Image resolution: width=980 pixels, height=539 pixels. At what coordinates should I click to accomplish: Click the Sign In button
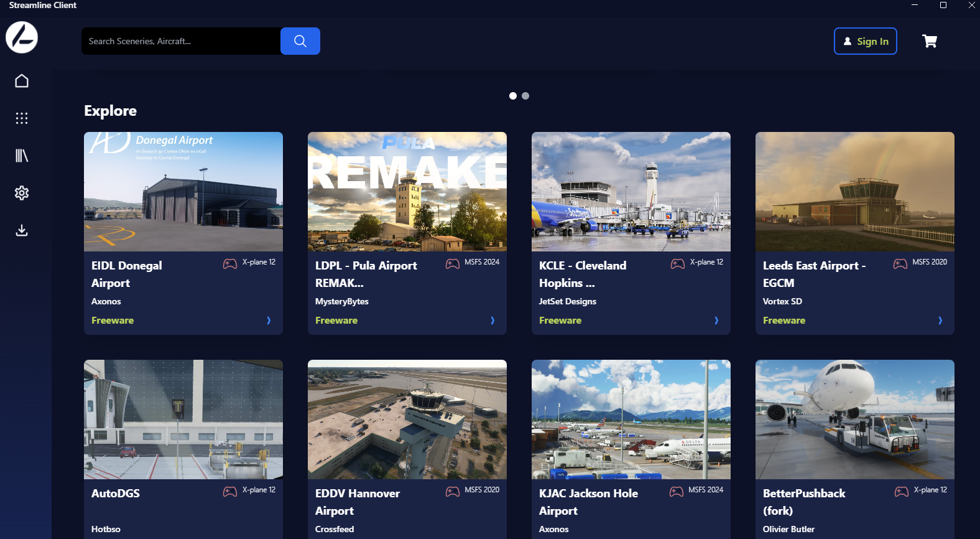click(x=866, y=41)
